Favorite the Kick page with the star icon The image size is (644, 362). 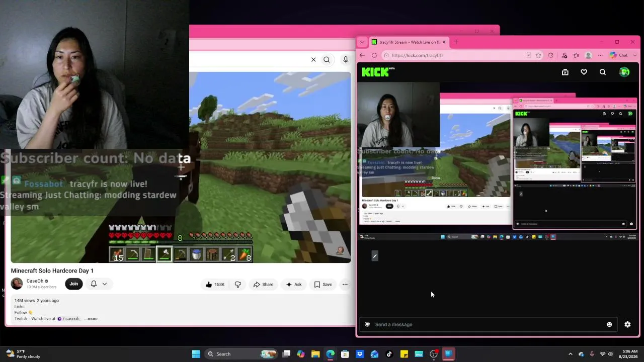[538, 55]
